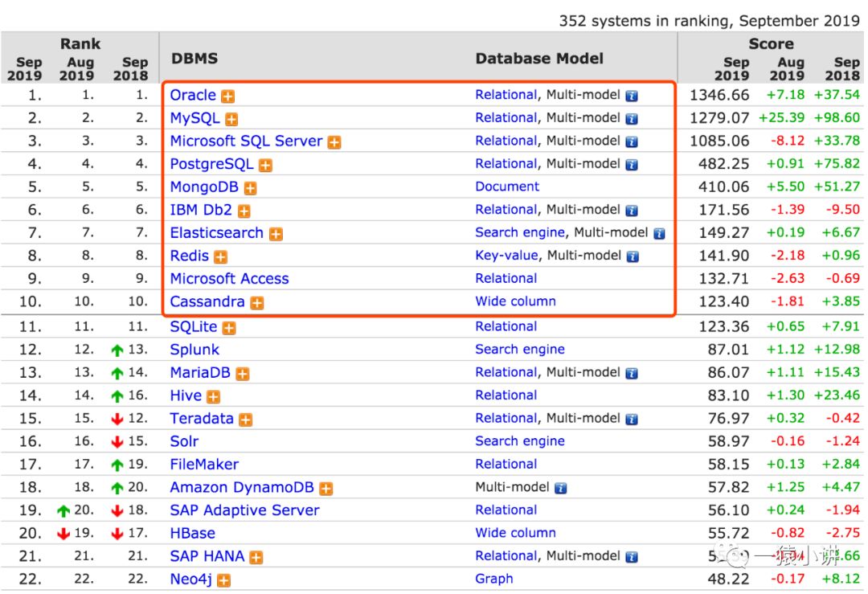Open the Redis link
The image size is (868, 594).
pyautogui.click(x=190, y=256)
